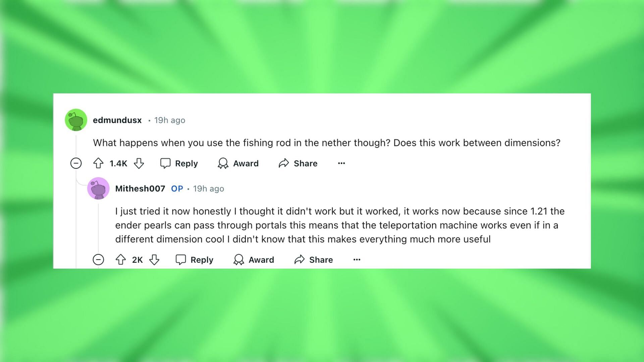Open more options for Mithesh007 reply
Image resolution: width=644 pixels, height=362 pixels.
(x=357, y=259)
